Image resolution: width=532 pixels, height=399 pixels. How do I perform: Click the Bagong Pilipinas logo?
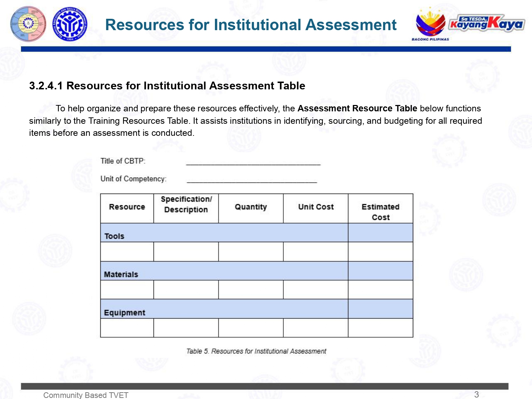point(431,24)
